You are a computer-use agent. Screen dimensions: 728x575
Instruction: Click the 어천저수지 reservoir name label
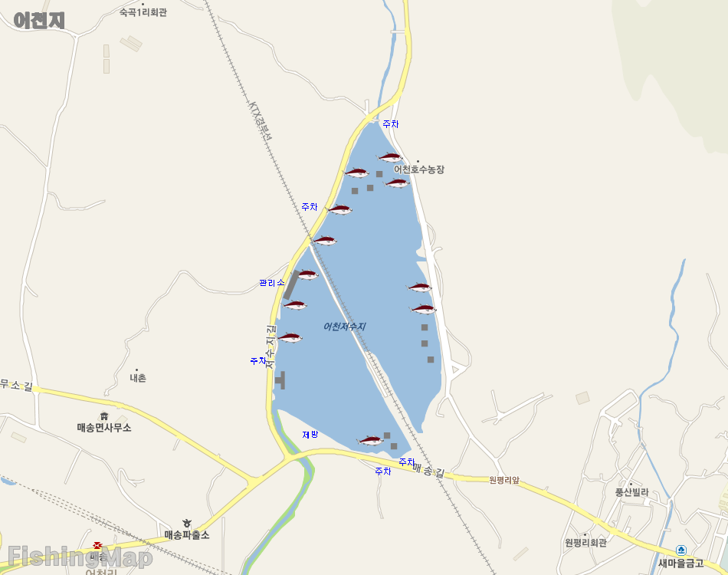pos(345,327)
